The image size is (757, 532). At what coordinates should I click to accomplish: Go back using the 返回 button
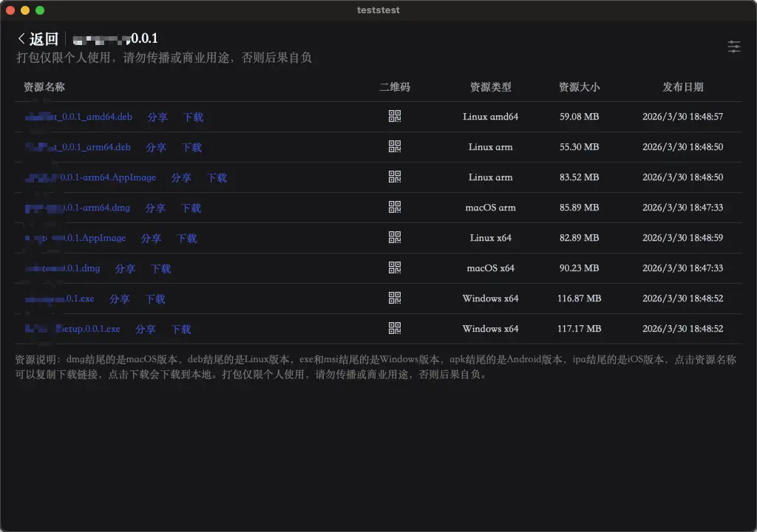click(x=38, y=39)
